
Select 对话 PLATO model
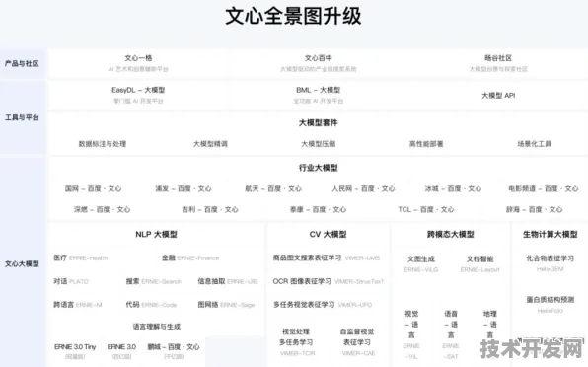[71, 281]
